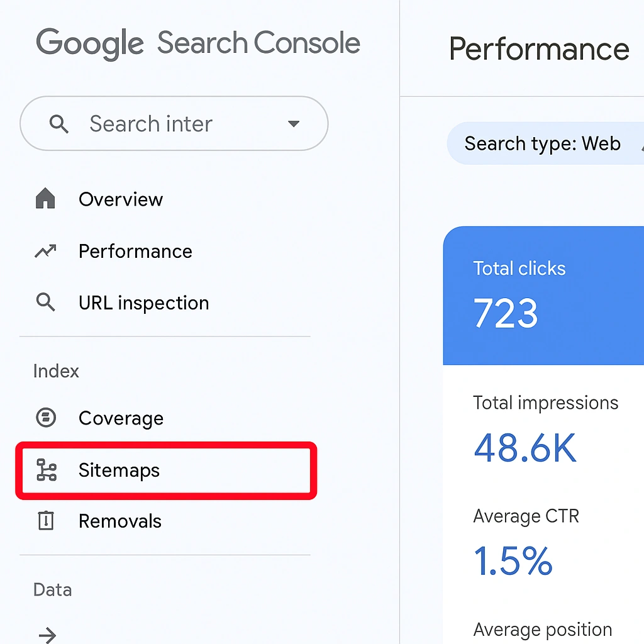Select Removals in the sidebar
Screen dimensions: 644x644
coord(119,521)
